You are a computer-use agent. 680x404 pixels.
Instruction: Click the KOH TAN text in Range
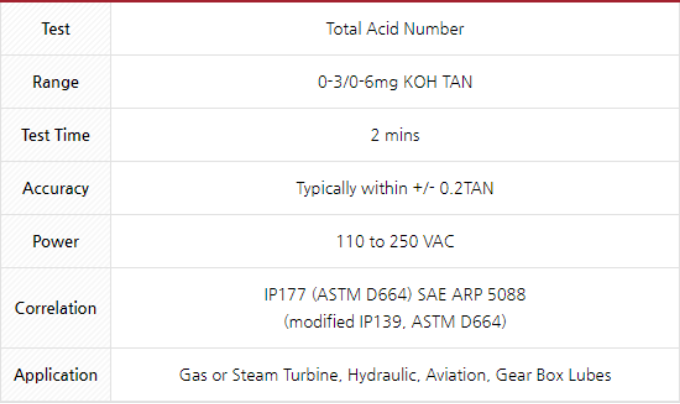[438, 82]
